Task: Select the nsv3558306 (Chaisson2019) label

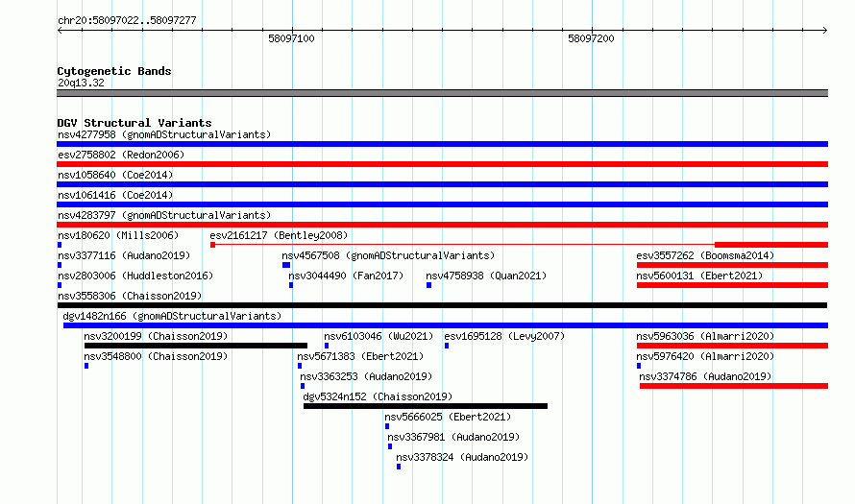Action: pyautogui.click(x=130, y=296)
